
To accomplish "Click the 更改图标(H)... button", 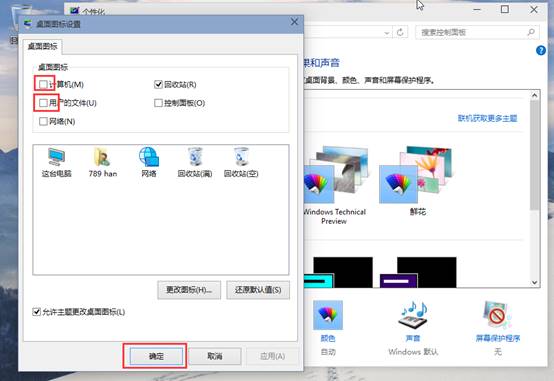I will coord(189,290).
